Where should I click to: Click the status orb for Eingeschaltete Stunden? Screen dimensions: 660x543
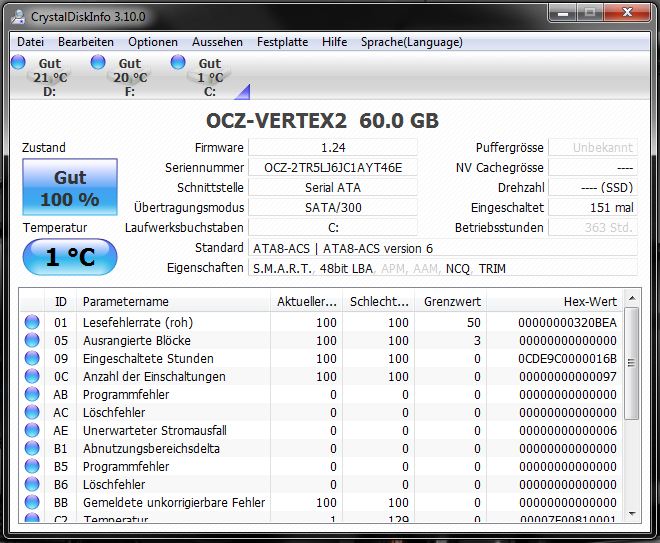(32, 358)
